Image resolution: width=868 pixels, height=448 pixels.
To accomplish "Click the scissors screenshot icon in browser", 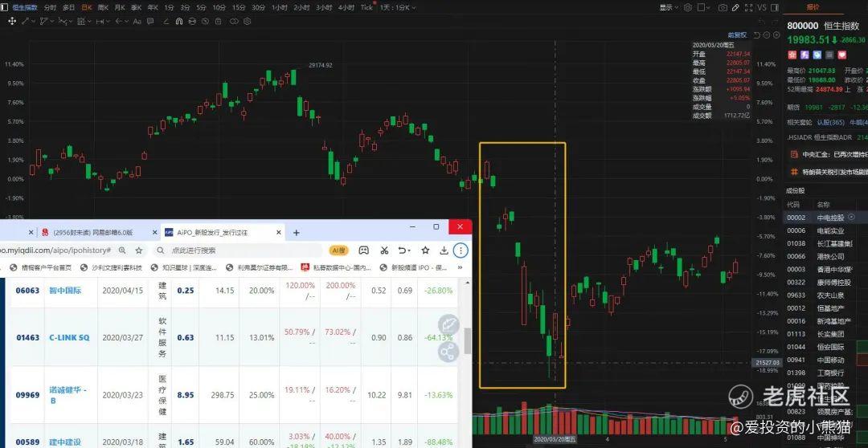I will coord(384,250).
